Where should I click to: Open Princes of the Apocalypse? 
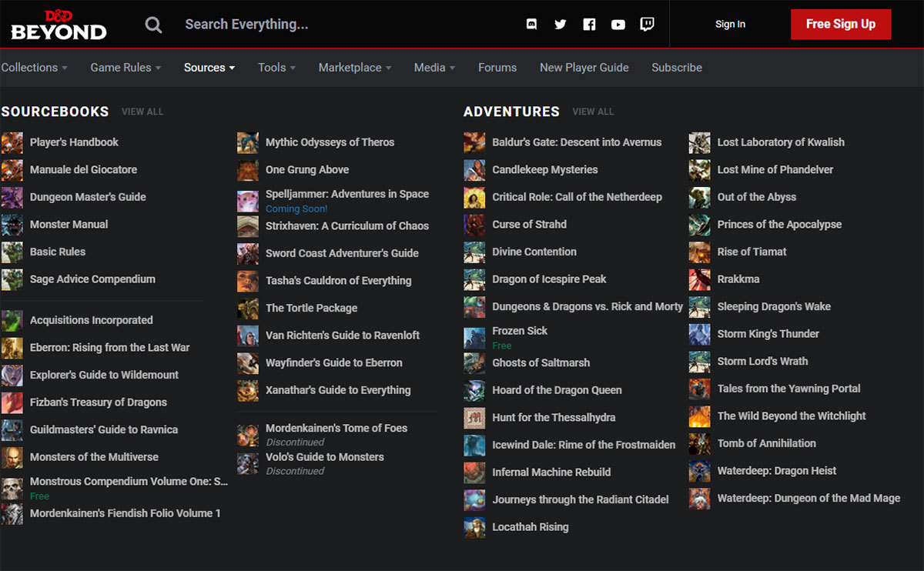779,225
